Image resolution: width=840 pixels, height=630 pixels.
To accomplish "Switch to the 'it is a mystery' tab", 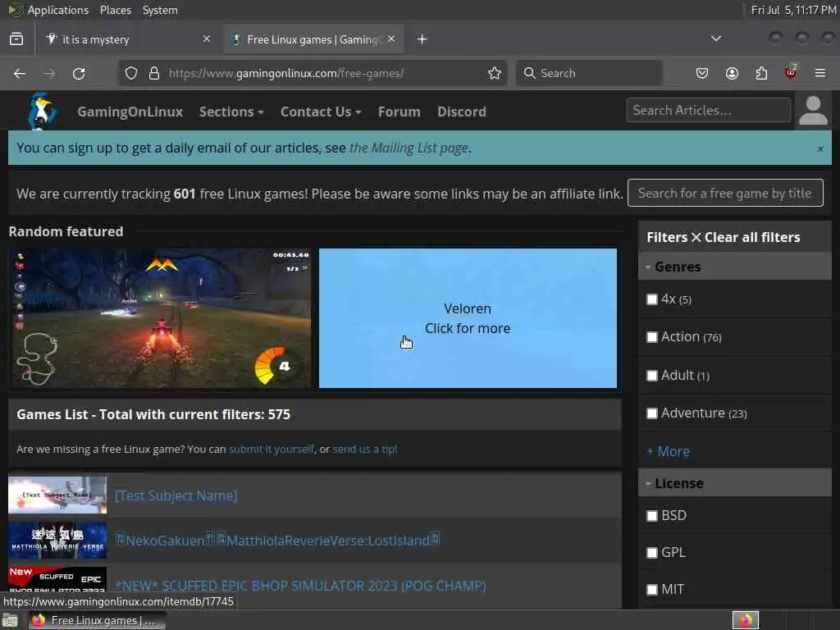I will 129,39.
